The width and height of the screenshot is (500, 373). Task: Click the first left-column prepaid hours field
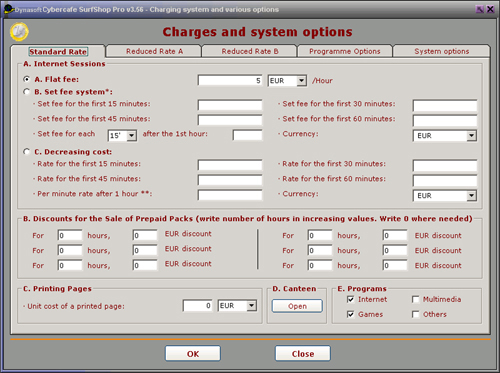(70, 235)
